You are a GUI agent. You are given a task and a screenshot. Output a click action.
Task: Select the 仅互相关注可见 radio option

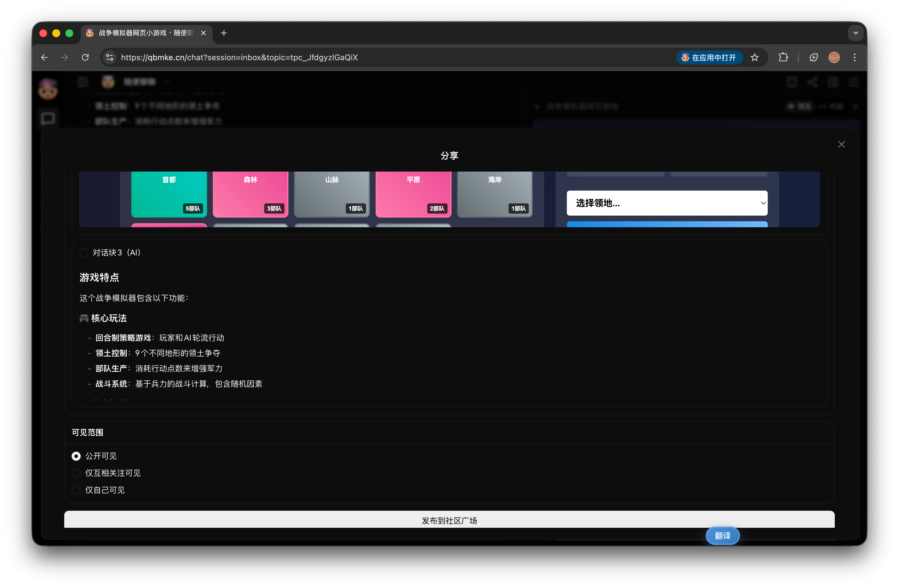(x=76, y=473)
